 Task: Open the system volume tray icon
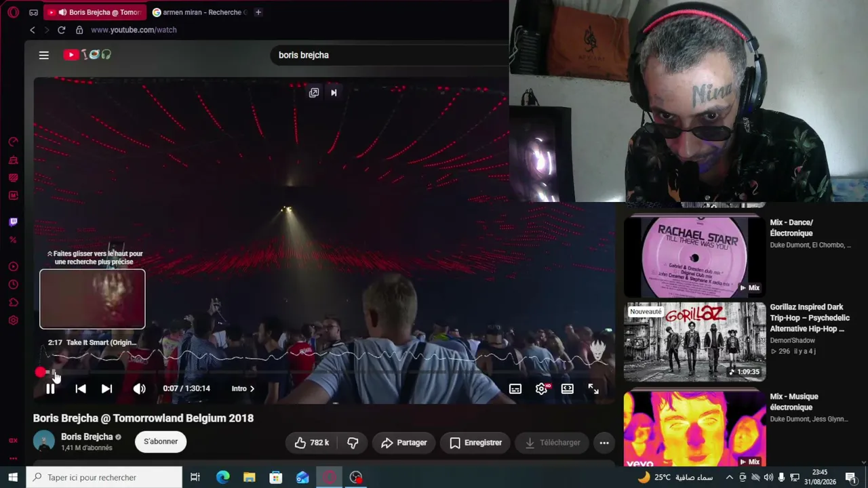(768, 477)
